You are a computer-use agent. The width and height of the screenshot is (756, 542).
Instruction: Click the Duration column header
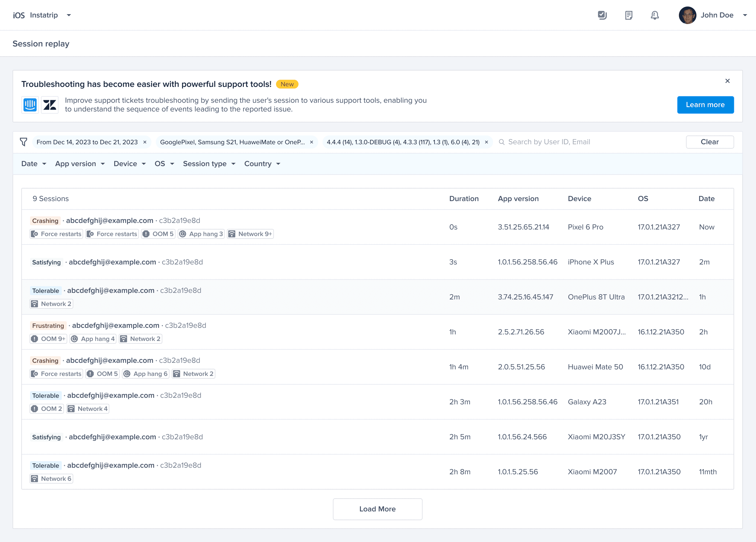464,199
